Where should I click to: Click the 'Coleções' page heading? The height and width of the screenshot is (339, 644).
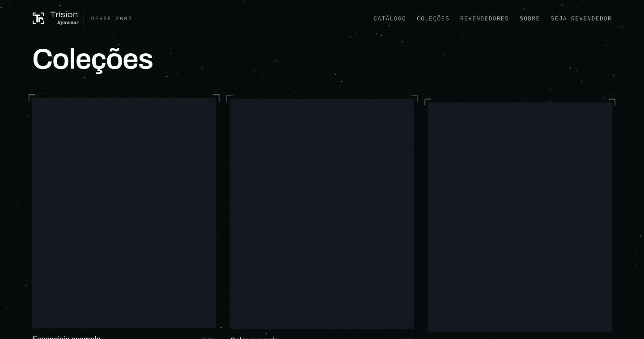coord(93,59)
